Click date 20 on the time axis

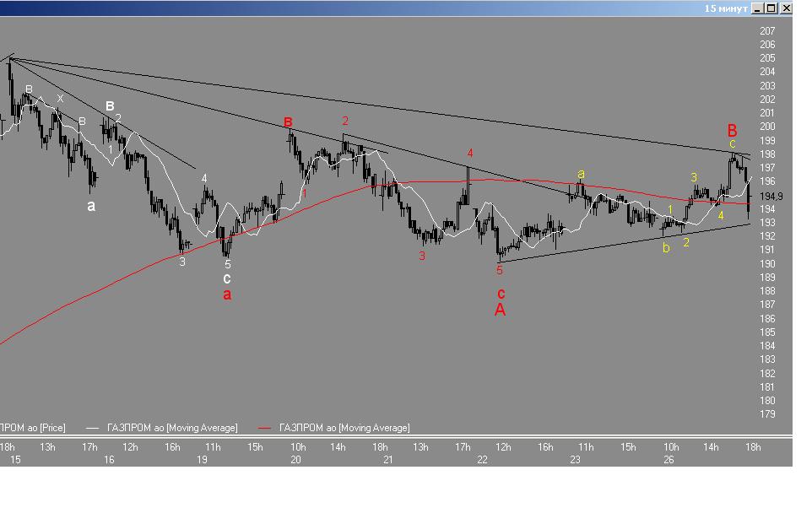pyautogui.click(x=295, y=459)
